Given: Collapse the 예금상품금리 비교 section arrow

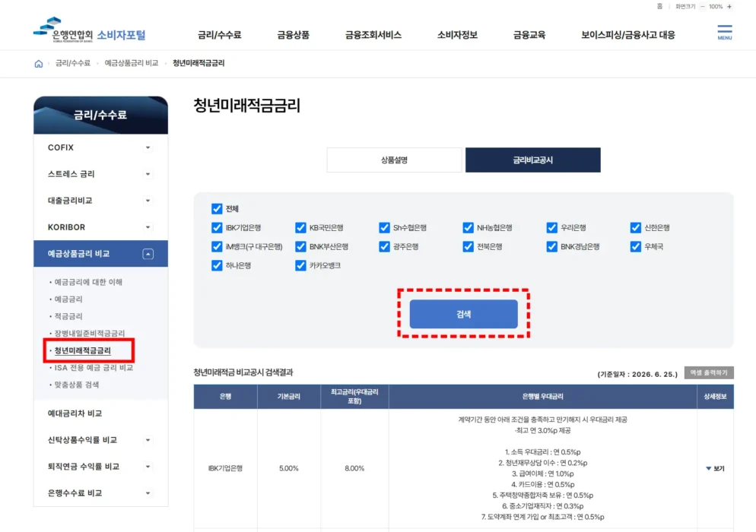Looking at the screenshot, I should [x=148, y=254].
